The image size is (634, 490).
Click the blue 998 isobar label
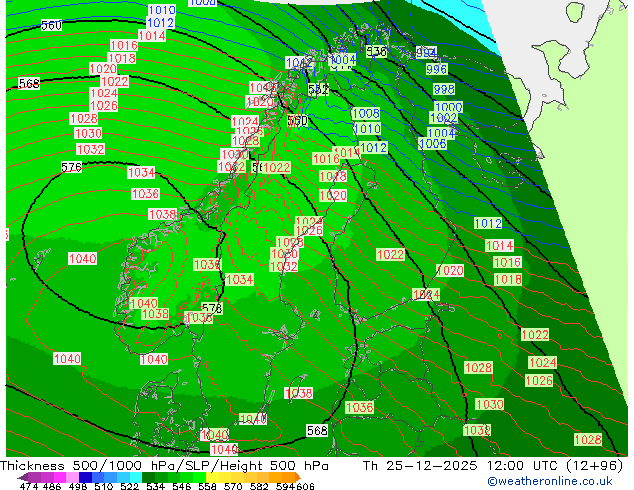coord(444,89)
